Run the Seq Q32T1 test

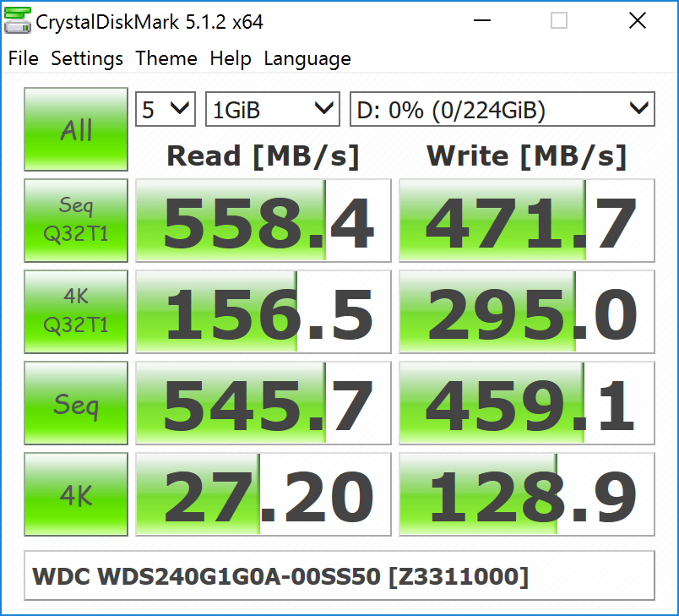click(76, 220)
